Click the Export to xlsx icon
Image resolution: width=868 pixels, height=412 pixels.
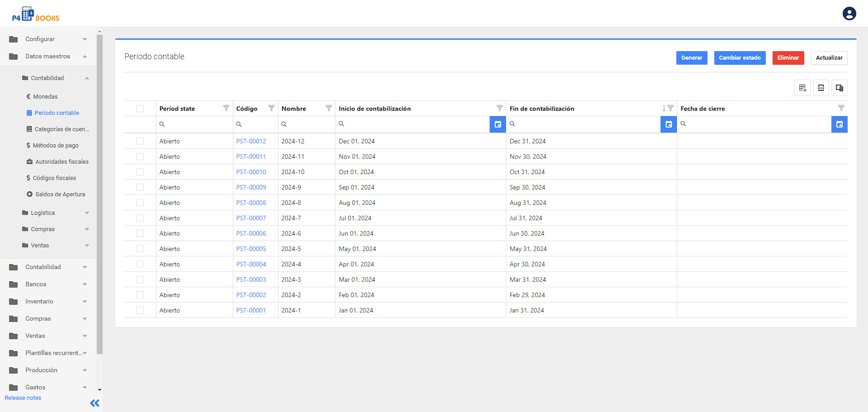click(x=821, y=88)
